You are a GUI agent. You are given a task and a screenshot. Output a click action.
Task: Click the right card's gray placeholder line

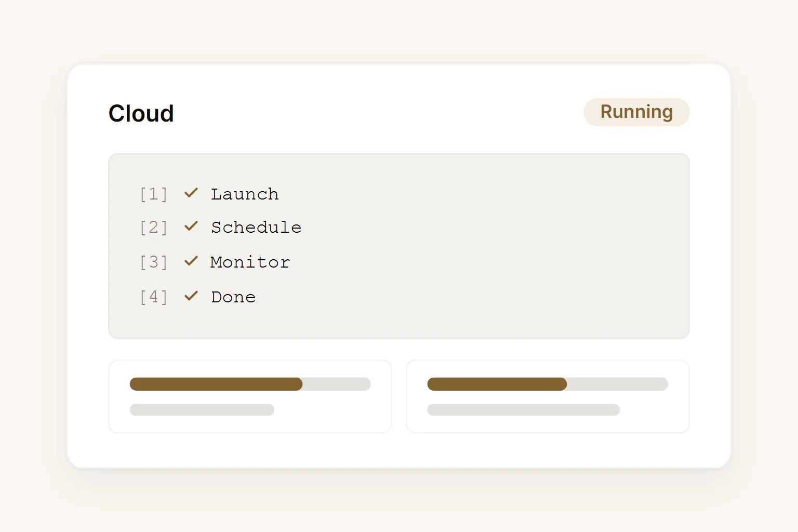[x=524, y=409]
